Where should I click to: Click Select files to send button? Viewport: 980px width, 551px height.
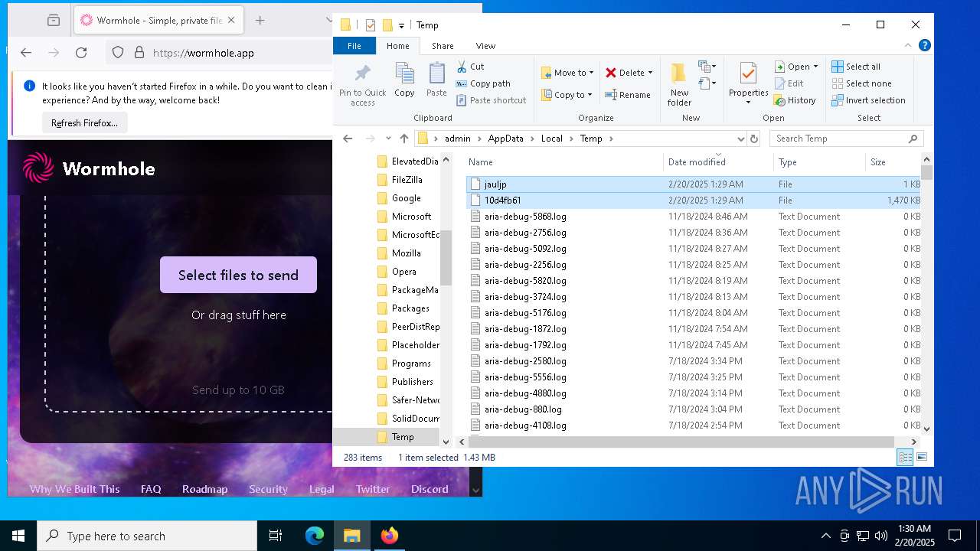click(x=238, y=275)
